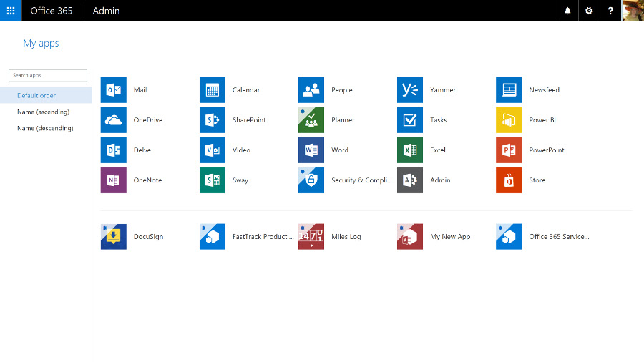Open the Newsfeed app icon
The image size is (644, 362).
coord(509,90)
